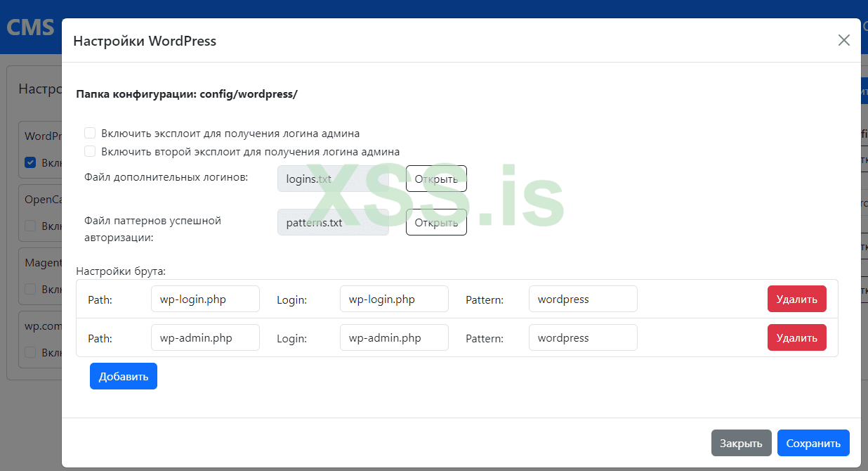The height and width of the screenshot is (471, 868).
Task: Edit the Path field containing wp-admin.php
Action: (x=205, y=337)
